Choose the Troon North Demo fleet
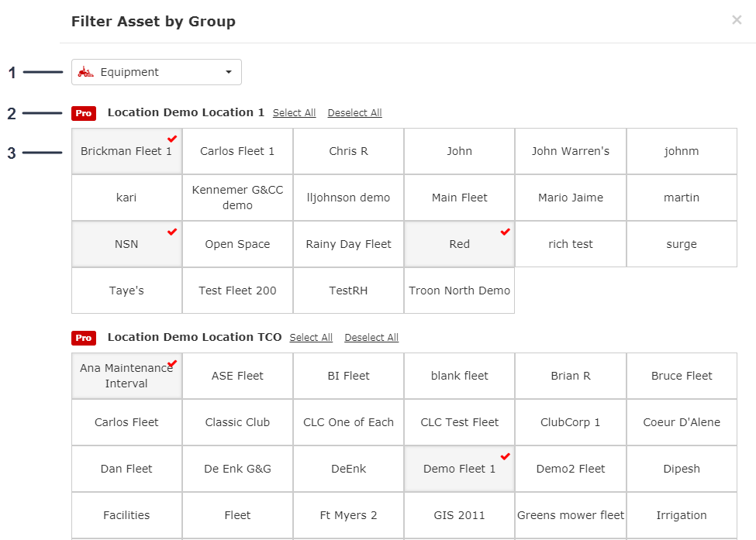 [459, 291]
